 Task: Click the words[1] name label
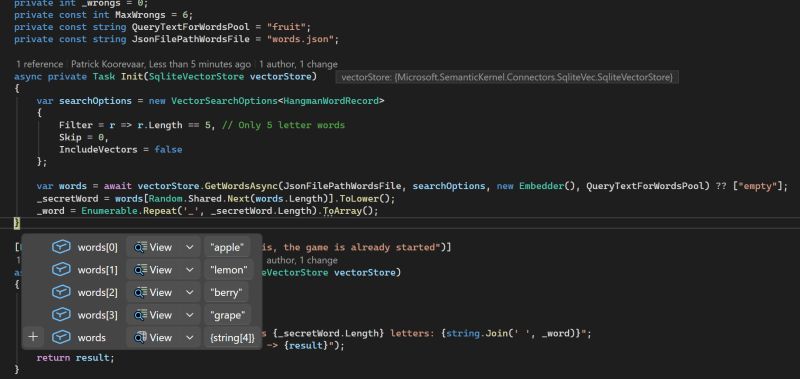[97, 270]
